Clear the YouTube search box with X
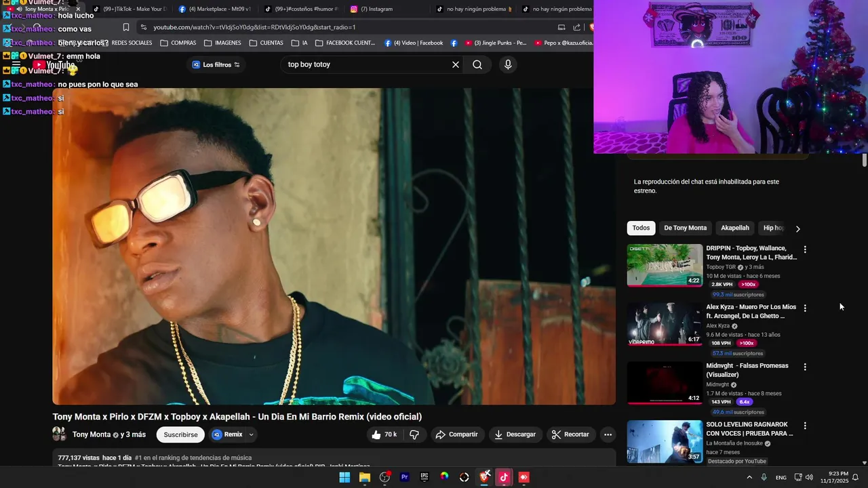This screenshot has width=868, height=488. 456,64
